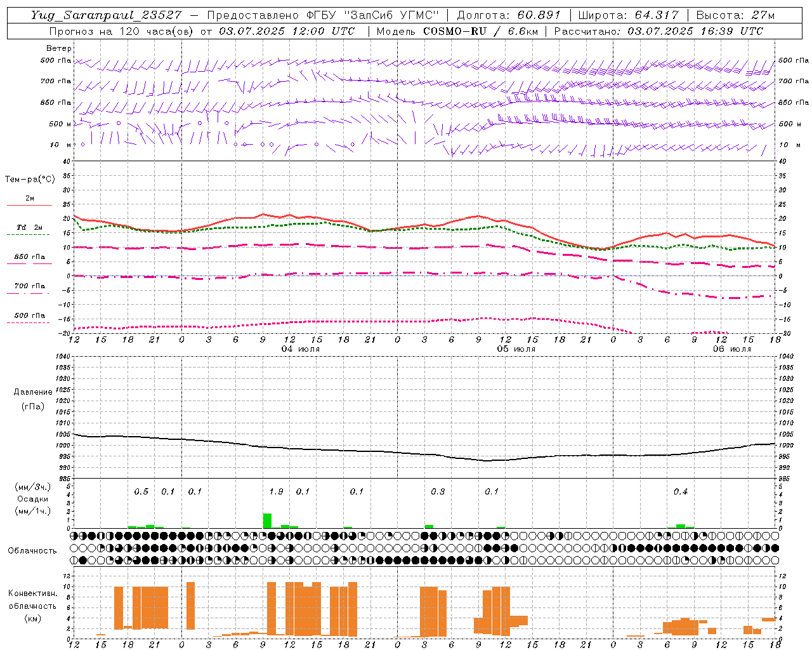Click the 0.3 precipitation amount
The height and width of the screenshot is (650, 812).
coord(438,491)
